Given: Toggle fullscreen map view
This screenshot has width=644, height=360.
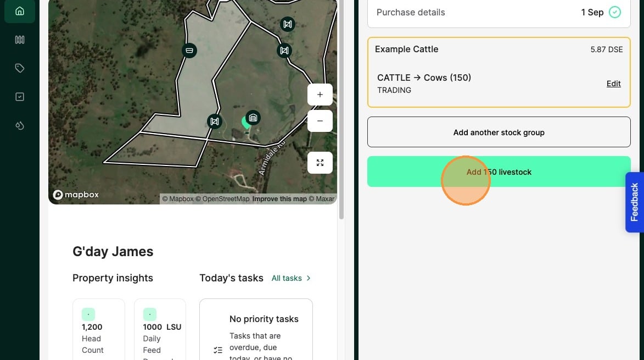Looking at the screenshot, I should click(x=320, y=163).
